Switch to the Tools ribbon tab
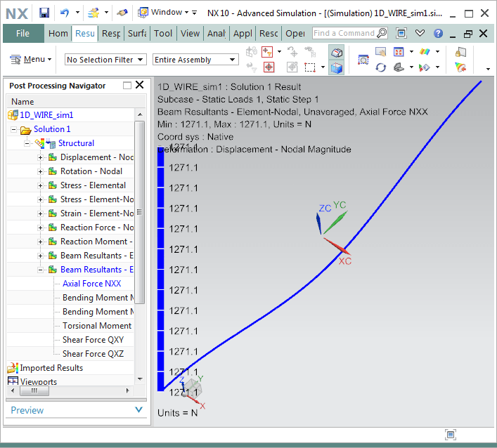The width and height of the screenshot is (497, 448). tap(163, 33)
